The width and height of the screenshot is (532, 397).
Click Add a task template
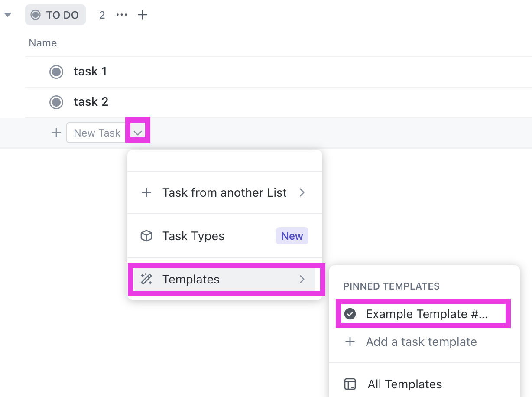[x=421, y=342]
